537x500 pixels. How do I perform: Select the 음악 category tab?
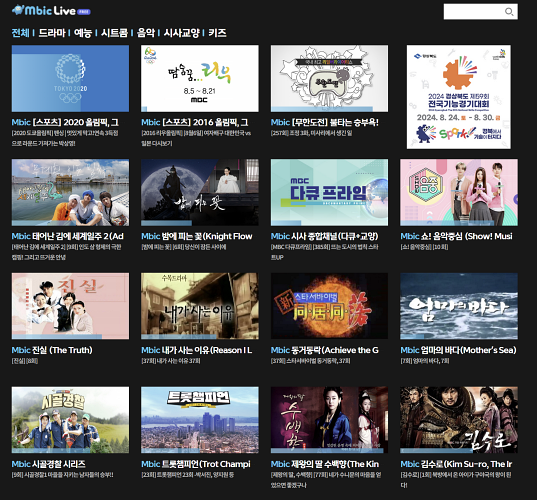tap(146, 33)
